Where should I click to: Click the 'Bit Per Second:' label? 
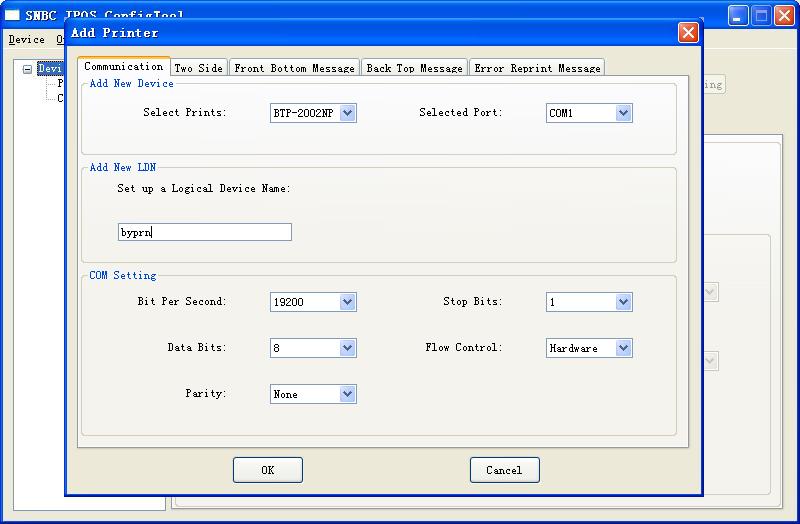click(x=182, y=301)
